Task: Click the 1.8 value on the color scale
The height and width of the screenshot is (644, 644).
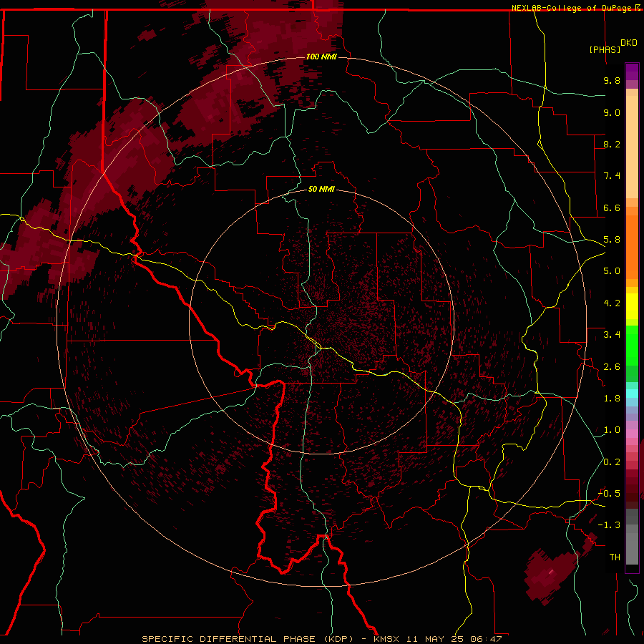Action: [612, 399]
